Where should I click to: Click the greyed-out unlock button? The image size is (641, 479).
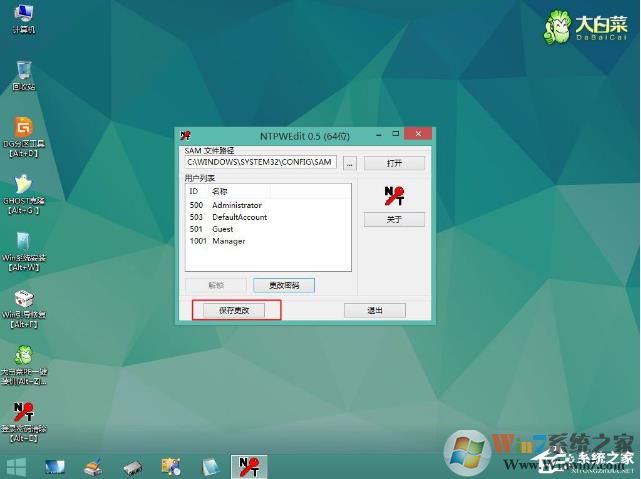coord(216,285)
